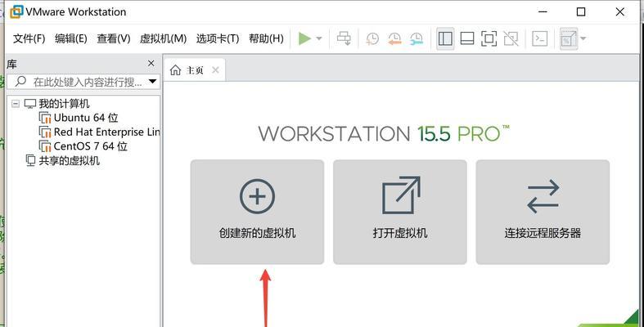This screenshot has width=644, height=327.
Task: Click the green Power On play button
Action: click(304, 38)
